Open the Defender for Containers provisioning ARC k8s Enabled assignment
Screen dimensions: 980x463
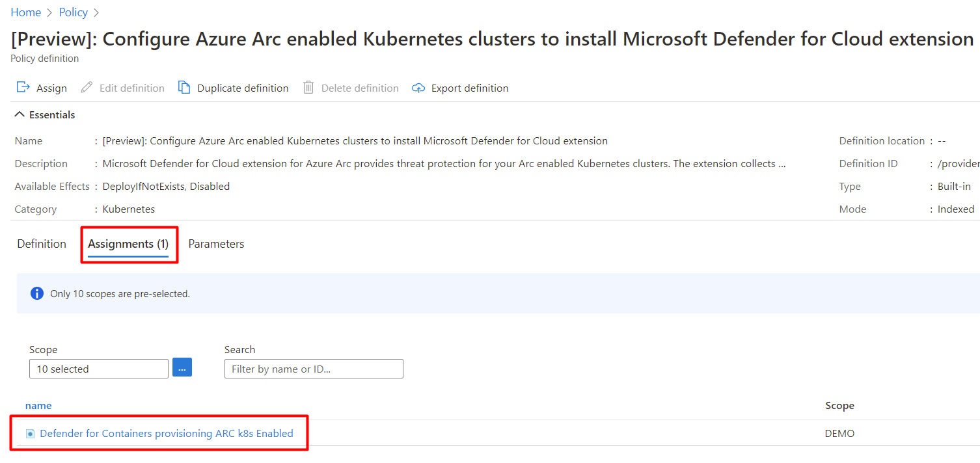[x=167, y=433]
